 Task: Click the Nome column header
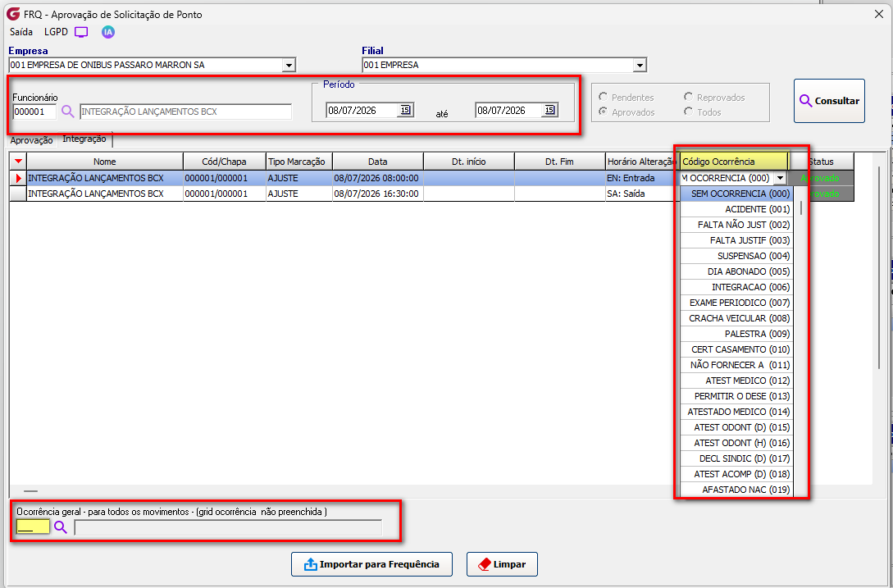click(x=105, y=162)
